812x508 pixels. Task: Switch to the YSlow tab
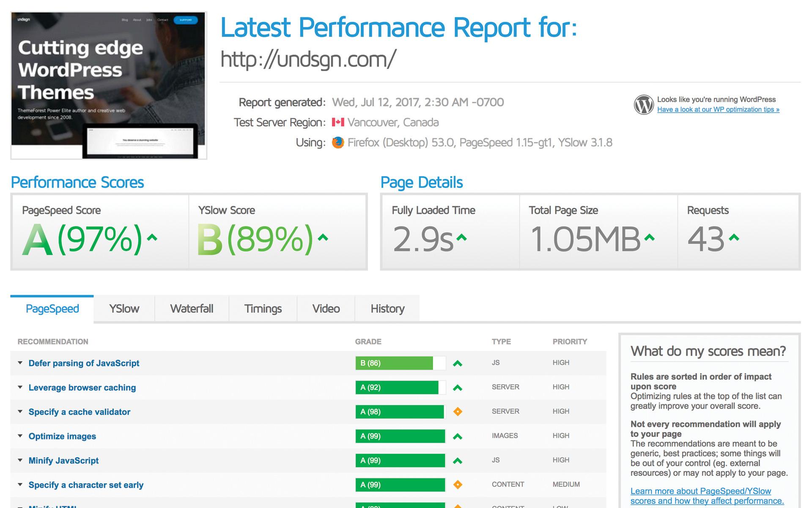(x=124, y=309)
